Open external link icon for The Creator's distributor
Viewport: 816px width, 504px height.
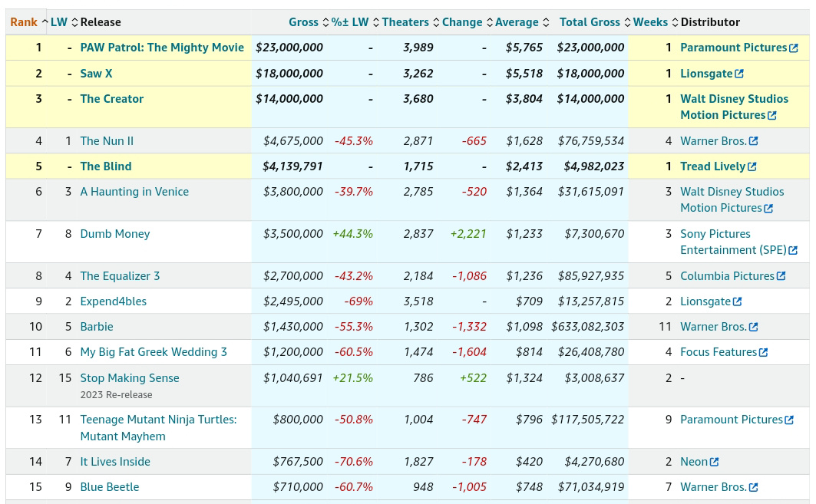click(x=772, y=116)
